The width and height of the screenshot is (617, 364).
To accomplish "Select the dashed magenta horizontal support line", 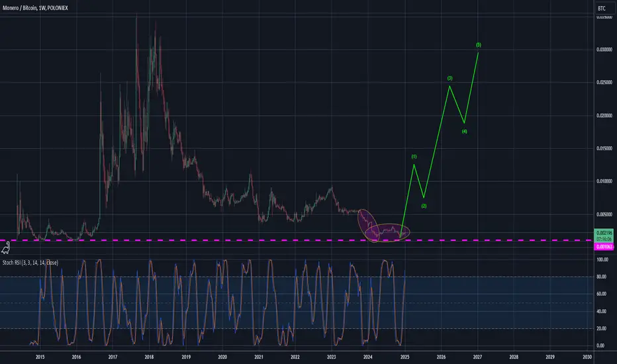I will point(296,240).
